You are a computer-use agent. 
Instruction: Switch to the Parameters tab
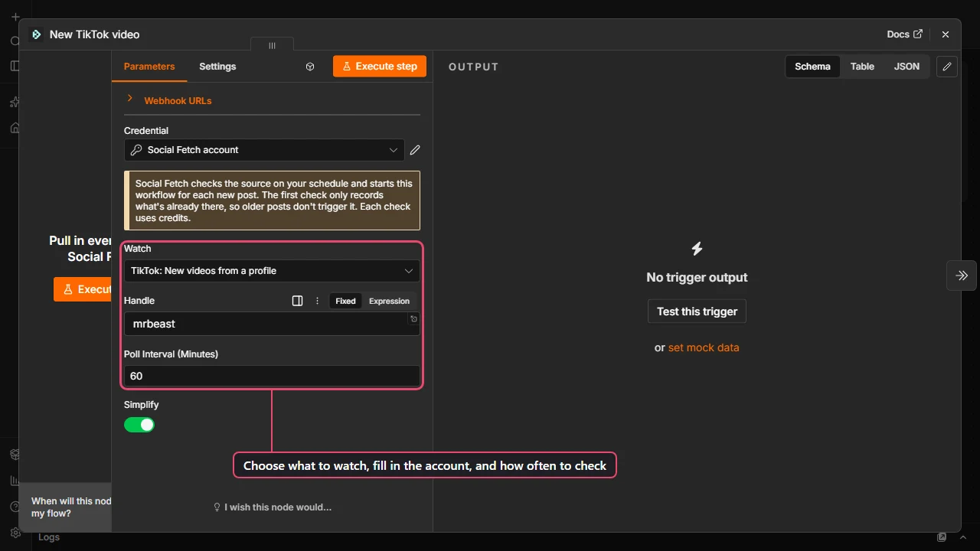149,67
